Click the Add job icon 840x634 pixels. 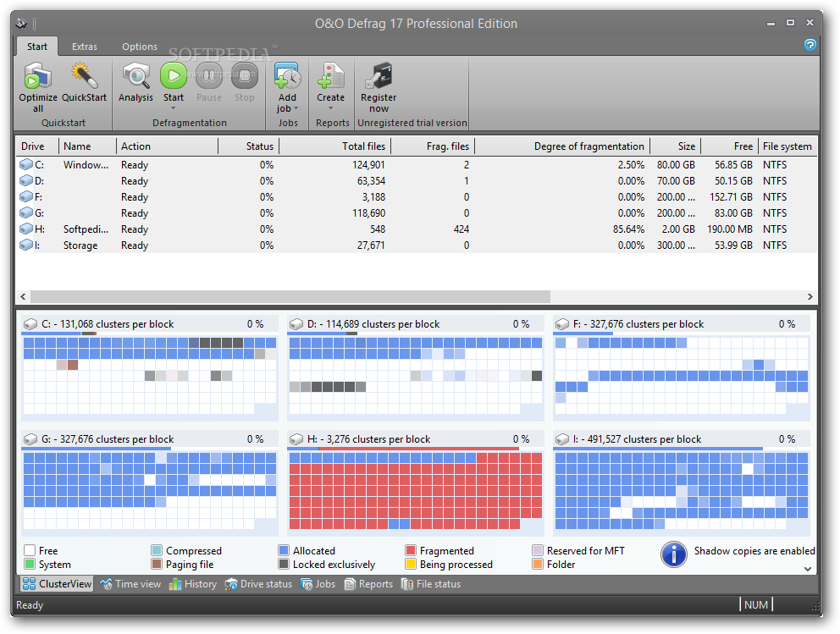pyautogui.click(x=287, y=75)
